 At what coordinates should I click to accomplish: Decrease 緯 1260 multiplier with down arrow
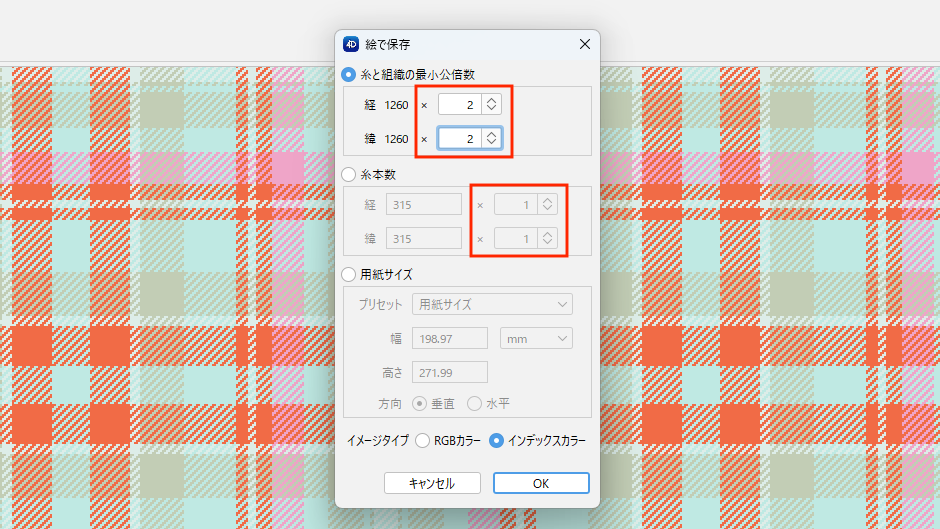pos(491,143)
